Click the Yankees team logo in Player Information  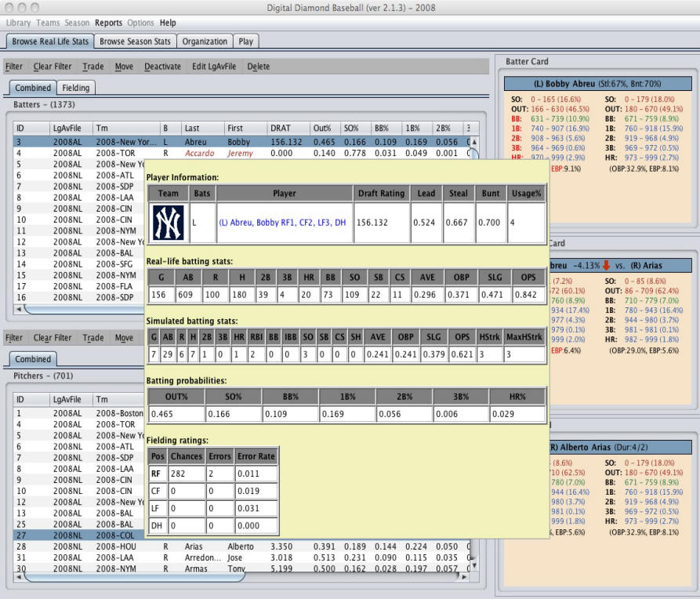(x=169, y=223)
